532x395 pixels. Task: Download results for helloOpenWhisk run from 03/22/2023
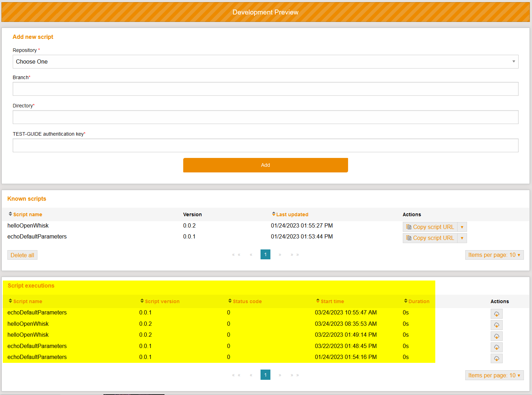click(x=496, y=336)
